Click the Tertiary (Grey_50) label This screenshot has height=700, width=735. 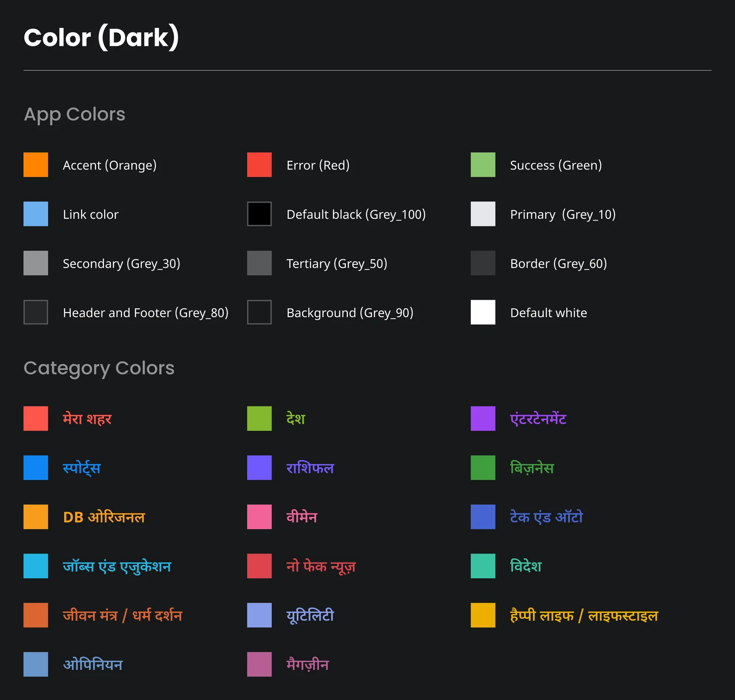point(337,263)
